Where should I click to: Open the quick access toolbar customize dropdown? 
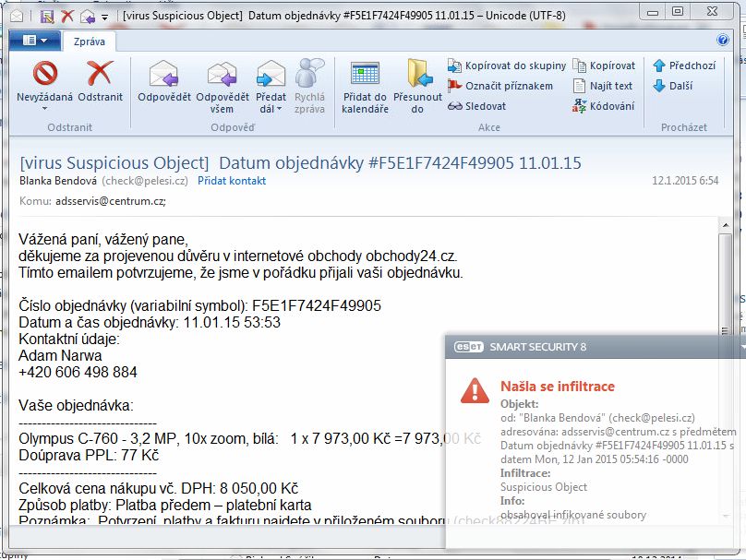coord(104,18)
